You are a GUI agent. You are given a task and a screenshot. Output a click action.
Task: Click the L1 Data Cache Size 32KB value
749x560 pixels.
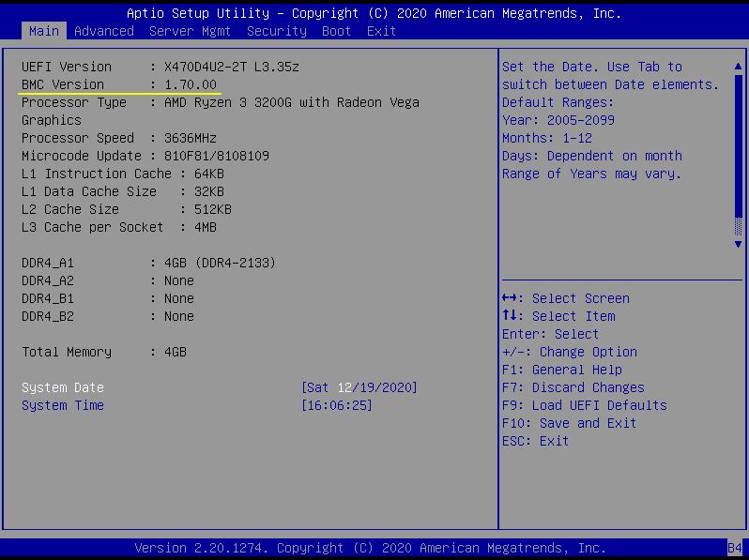(x=208, y=191)
